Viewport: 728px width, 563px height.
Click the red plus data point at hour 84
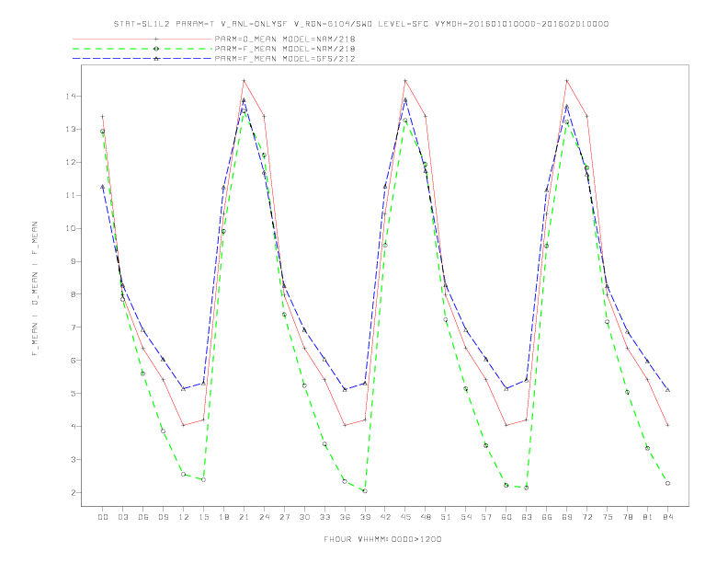(667, 425)
